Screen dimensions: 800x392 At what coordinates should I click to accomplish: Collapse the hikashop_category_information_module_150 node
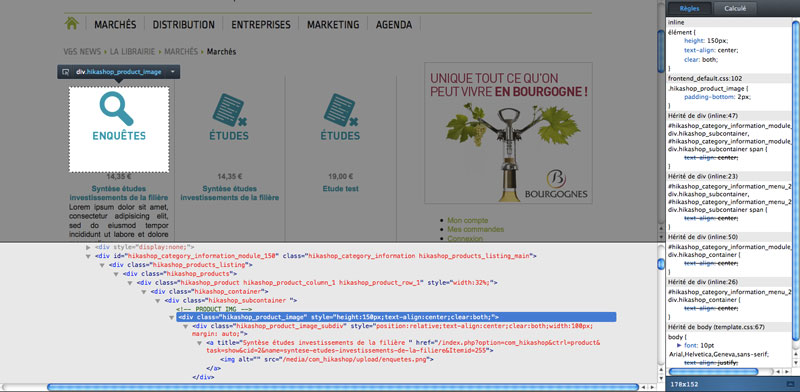[89, 256]
